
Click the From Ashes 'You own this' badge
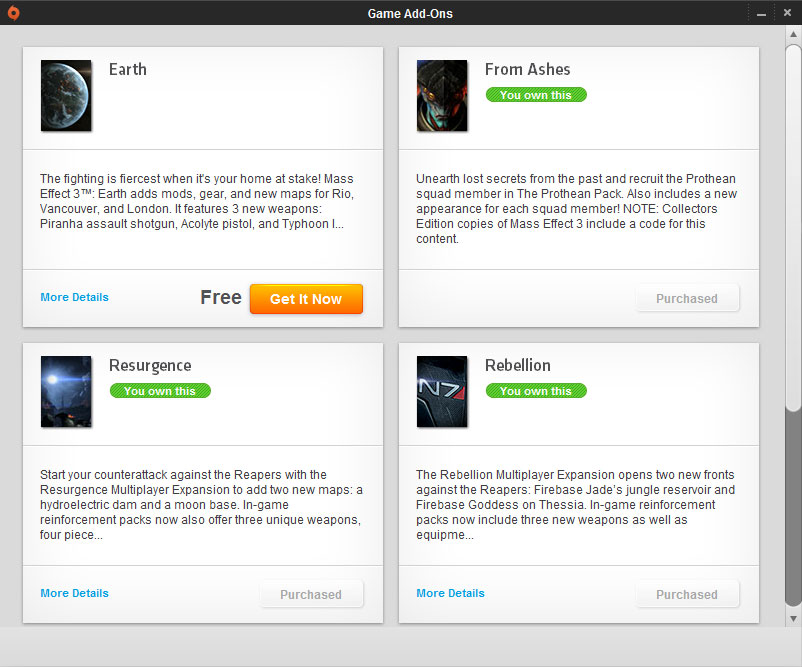(x=536, y=95)
